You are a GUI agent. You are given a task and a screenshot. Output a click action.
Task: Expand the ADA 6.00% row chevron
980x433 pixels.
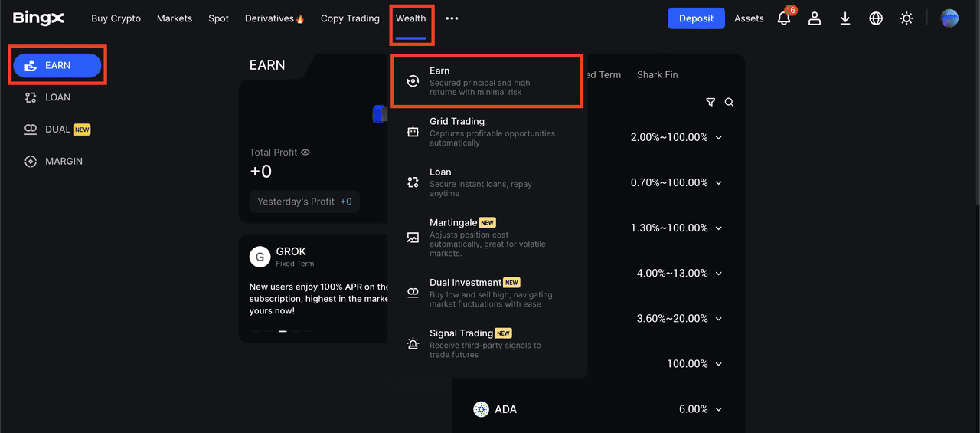point(719,409)
